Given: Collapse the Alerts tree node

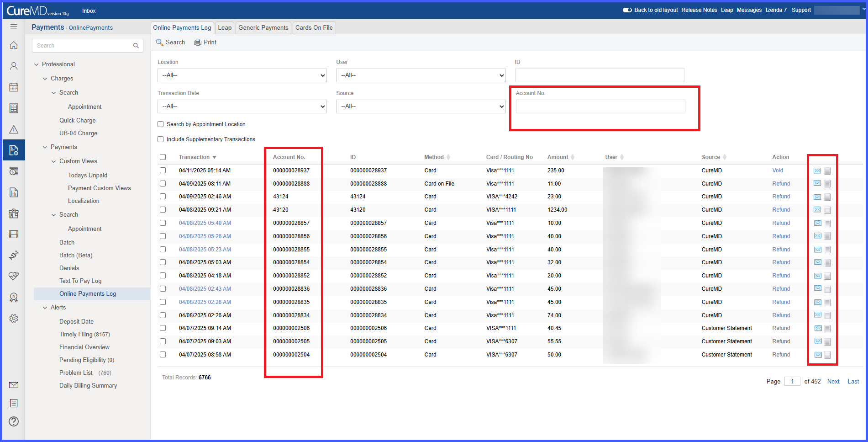Looking at the screenshot, I should 45,308.
